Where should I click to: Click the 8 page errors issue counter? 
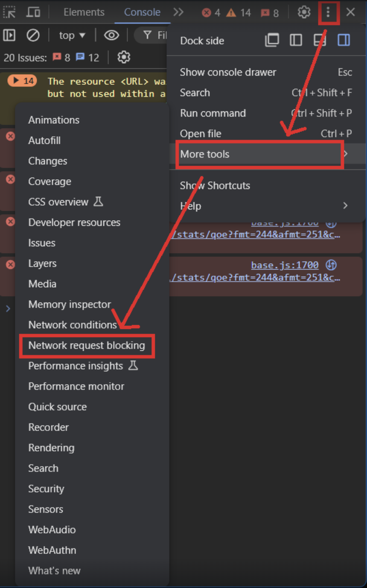(x=61, y=57)
